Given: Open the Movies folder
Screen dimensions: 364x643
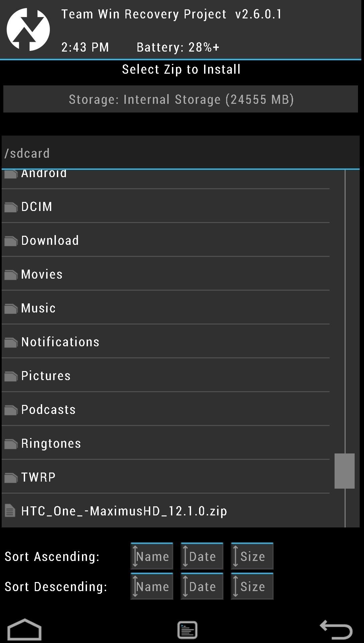Looking at the screenshot, I should 166,274.
